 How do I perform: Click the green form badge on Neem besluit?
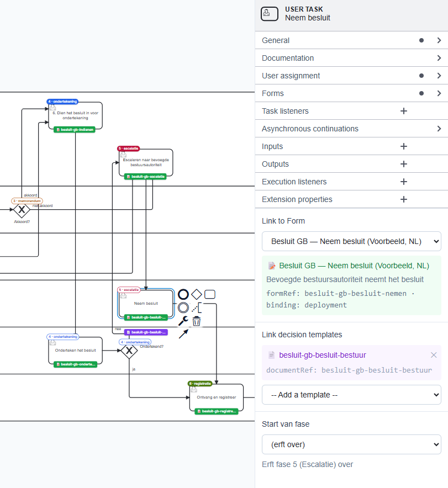[x=146, y=317]
